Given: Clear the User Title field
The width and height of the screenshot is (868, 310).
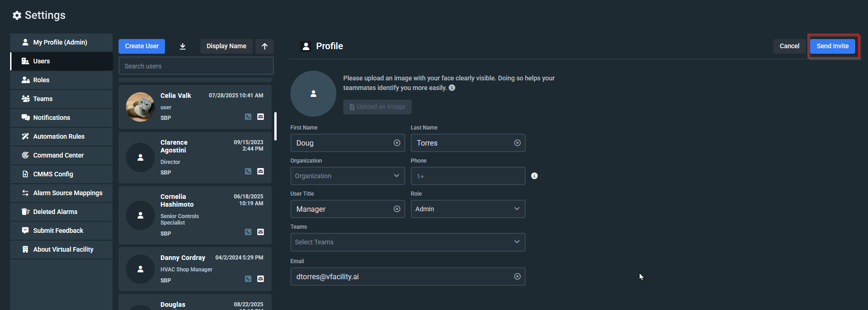Looking at the screenshot, I should [x=397, y=209].
